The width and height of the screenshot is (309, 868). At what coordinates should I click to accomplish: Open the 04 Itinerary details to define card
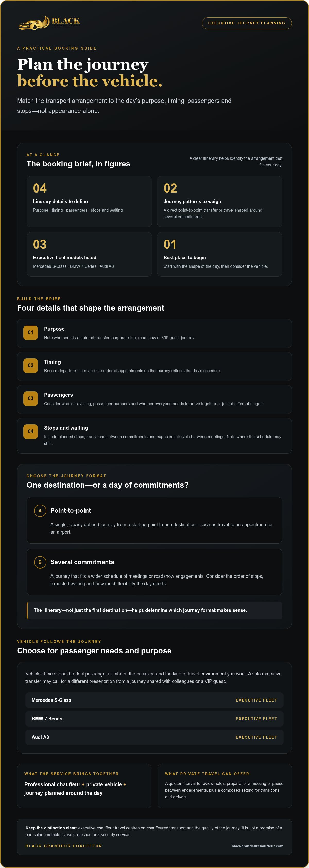point(89,202)
